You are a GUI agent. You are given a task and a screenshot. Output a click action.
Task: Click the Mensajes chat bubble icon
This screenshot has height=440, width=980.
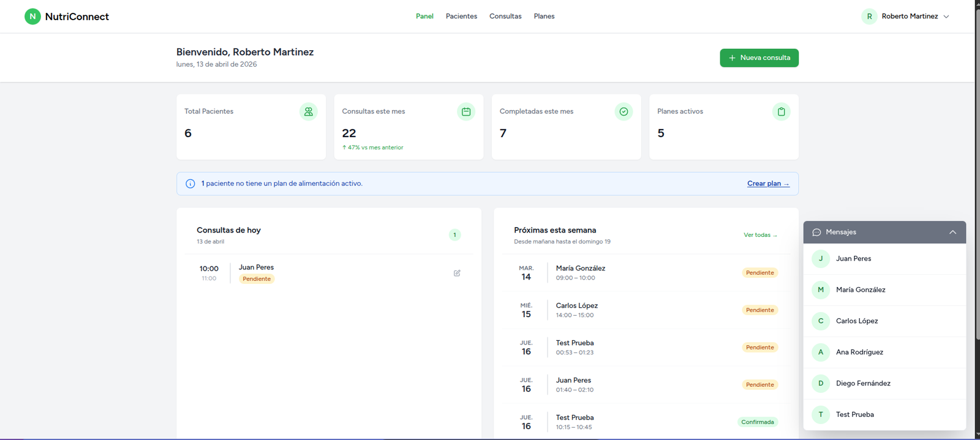(816, 232)
